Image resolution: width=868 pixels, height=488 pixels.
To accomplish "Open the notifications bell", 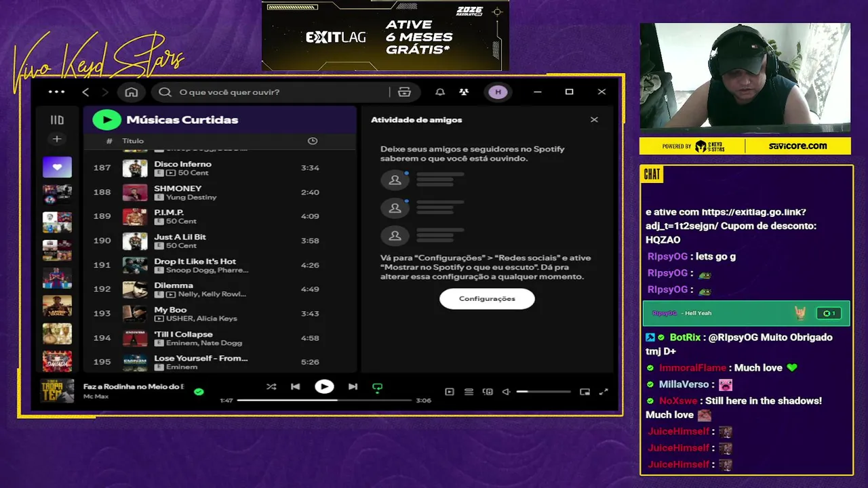I will coord(440,92).
